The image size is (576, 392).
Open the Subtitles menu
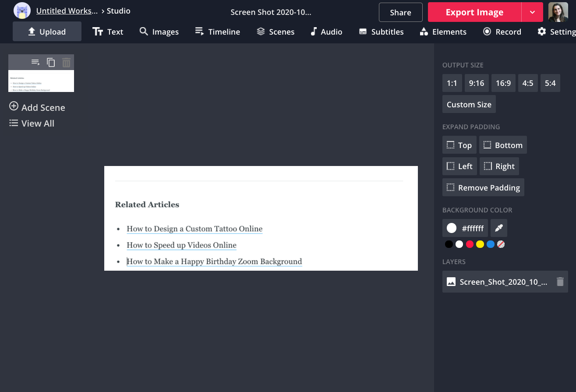[x=381, y=32]
